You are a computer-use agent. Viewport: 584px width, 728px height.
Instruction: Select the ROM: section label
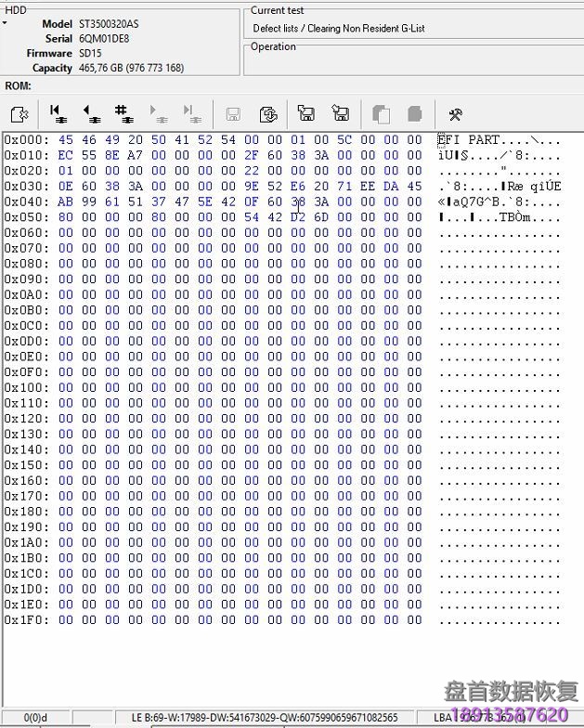[19, 85]
